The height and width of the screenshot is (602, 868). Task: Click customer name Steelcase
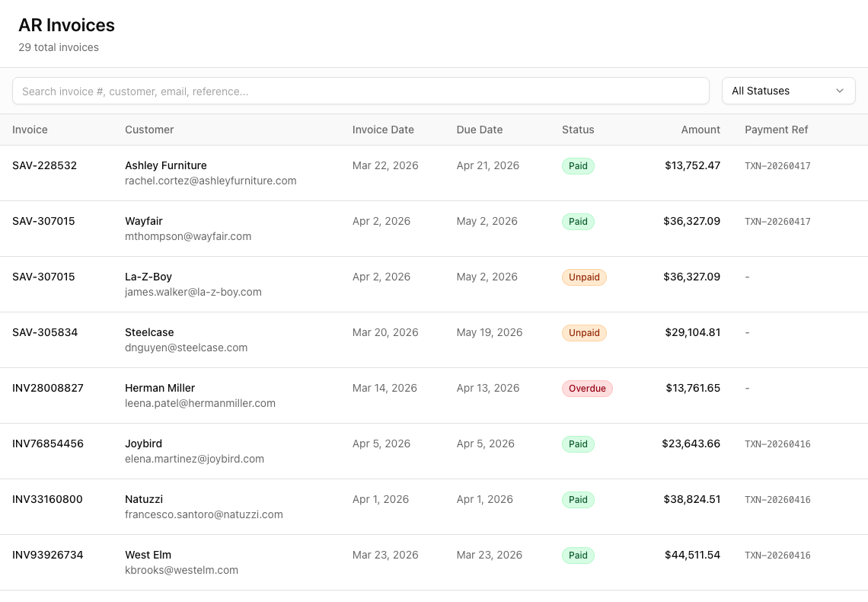[x=149, y=332]
